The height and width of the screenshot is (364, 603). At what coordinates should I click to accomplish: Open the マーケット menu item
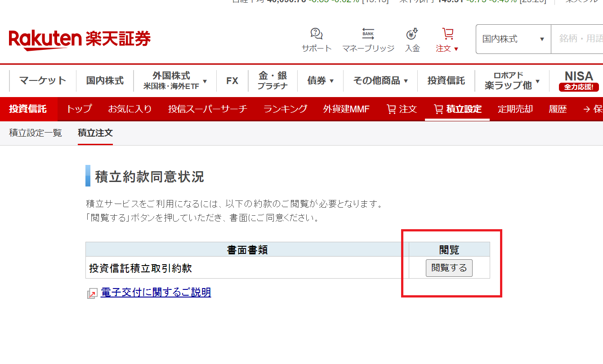(43, 81)
